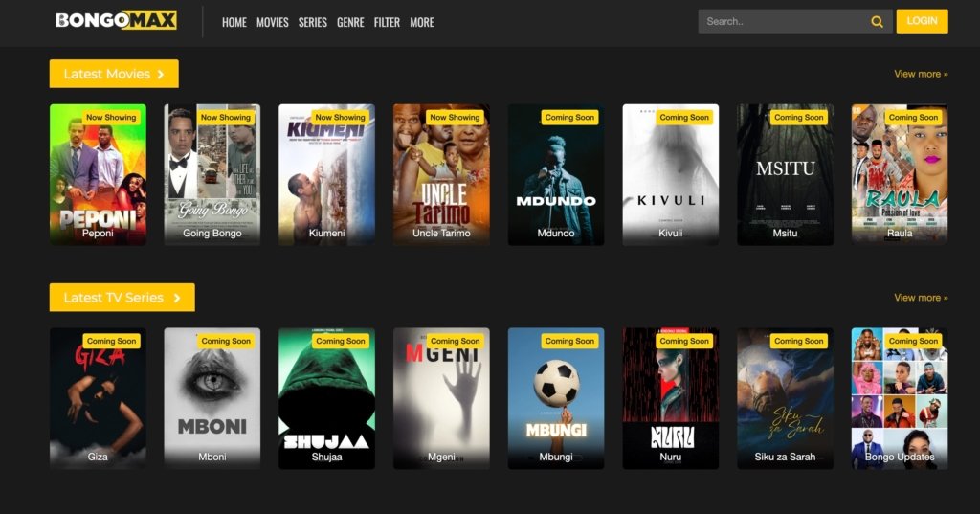Image resolution: width=980 pixels, height=514 pixels.
Task: Open the HOME menu item
Action: (234, 23)
